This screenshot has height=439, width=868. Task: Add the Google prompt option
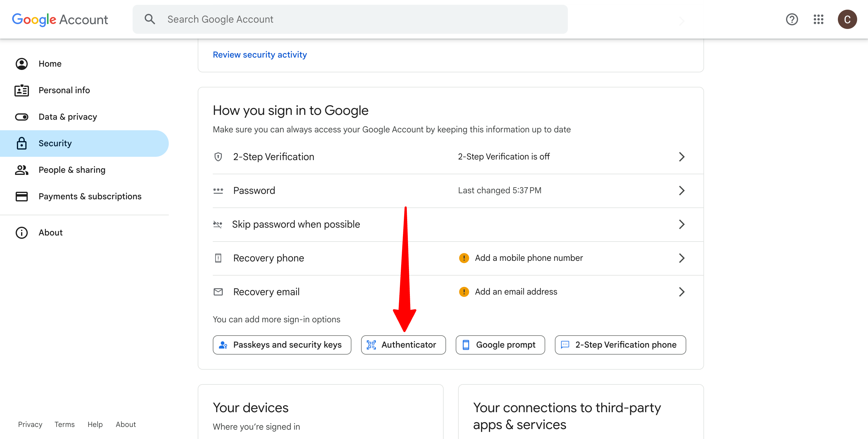500,345
